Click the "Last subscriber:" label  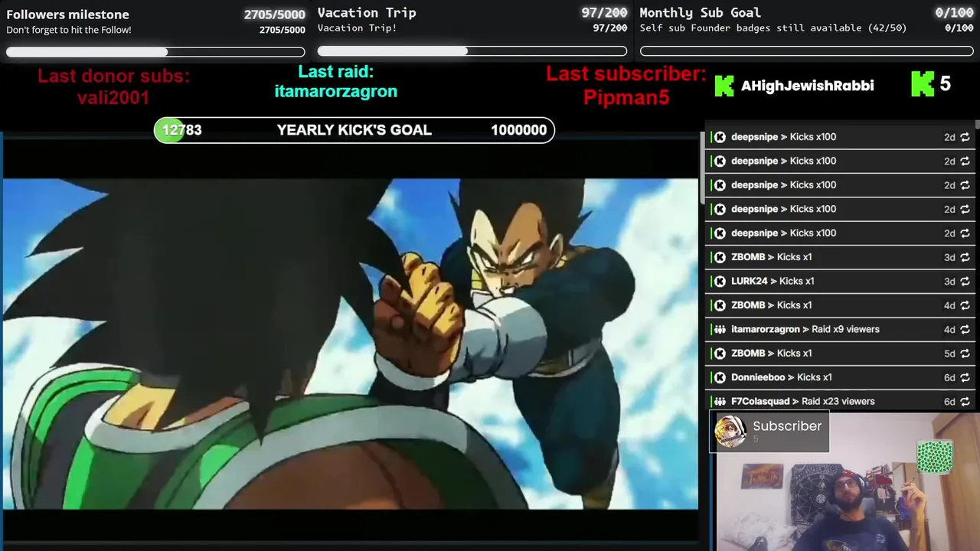(x=626, y=74)
